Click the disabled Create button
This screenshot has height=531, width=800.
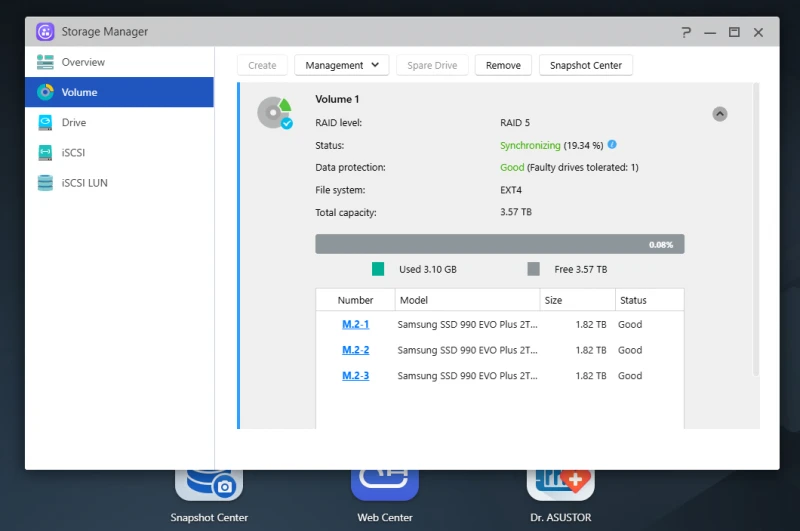coord(262,65)
